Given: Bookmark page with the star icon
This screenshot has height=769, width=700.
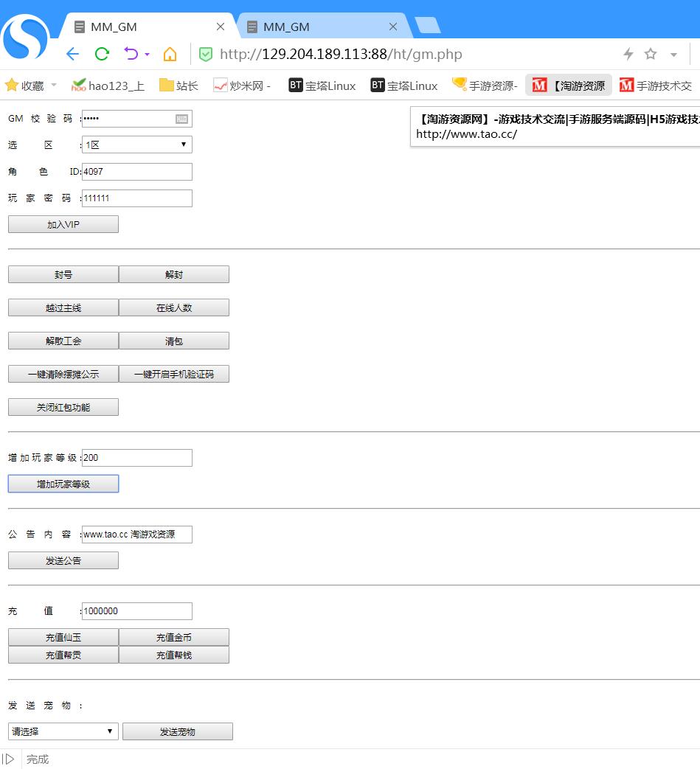Looking at the screenshot, I should click(651, 54).
